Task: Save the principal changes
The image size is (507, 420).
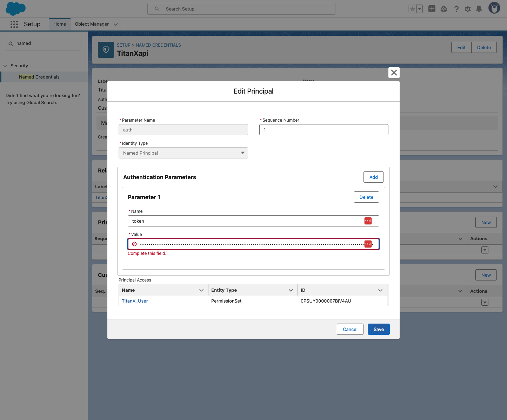Action: (x=379, y=329)
